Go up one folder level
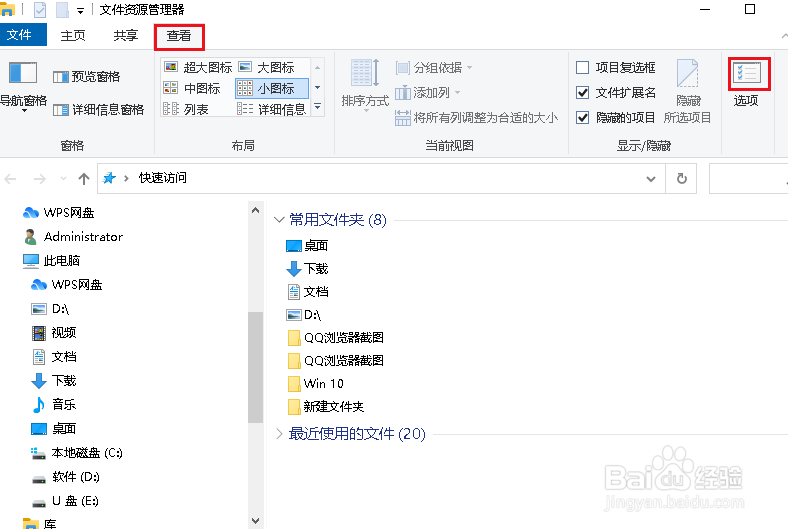788x530 pixels. [84, 178]
